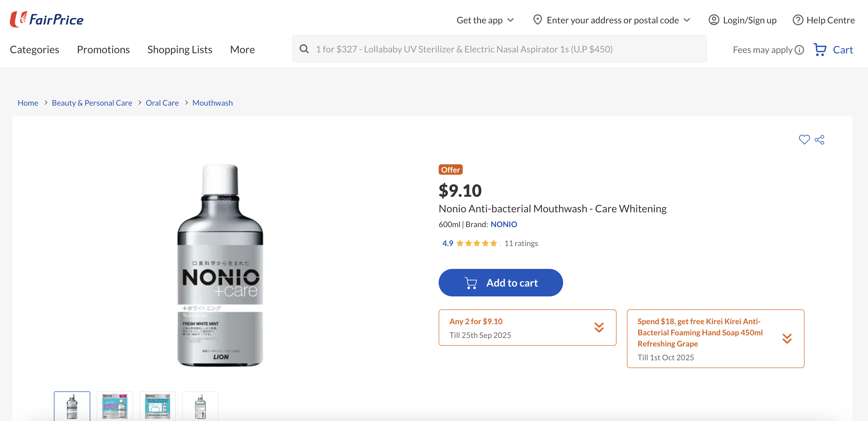Click the Help Centre question icon

pos(797,20)
